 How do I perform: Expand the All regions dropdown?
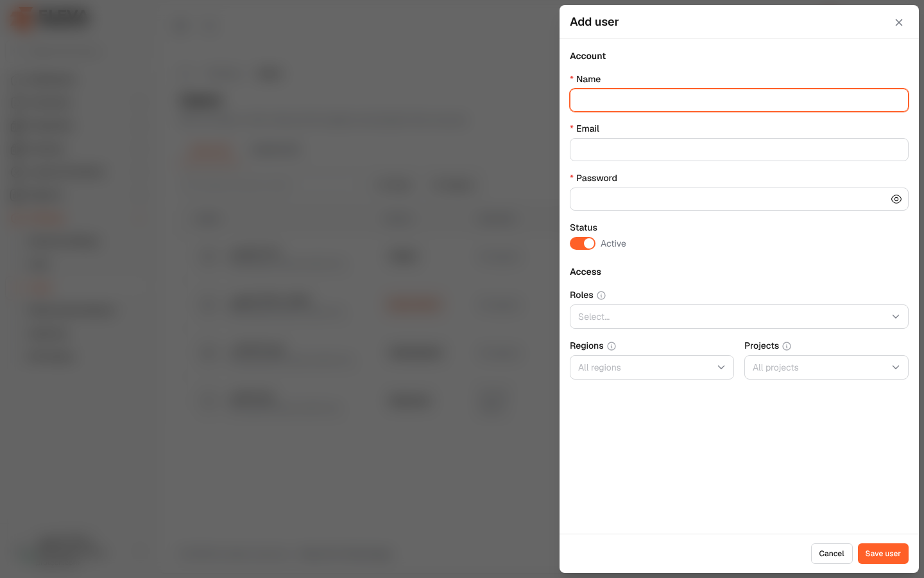click(652, 367)
